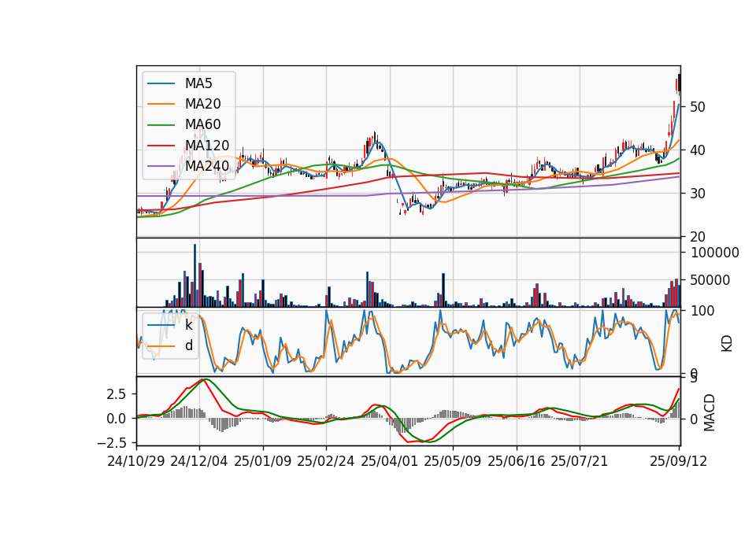Image resolution: width=756 pixels, height=543 pixels.
Task: Click the MA5 legend label
Action: (198, 83)
